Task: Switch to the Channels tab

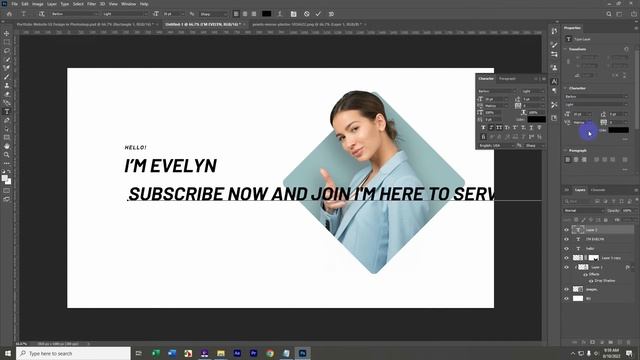Action: click(x=598, y=190)
